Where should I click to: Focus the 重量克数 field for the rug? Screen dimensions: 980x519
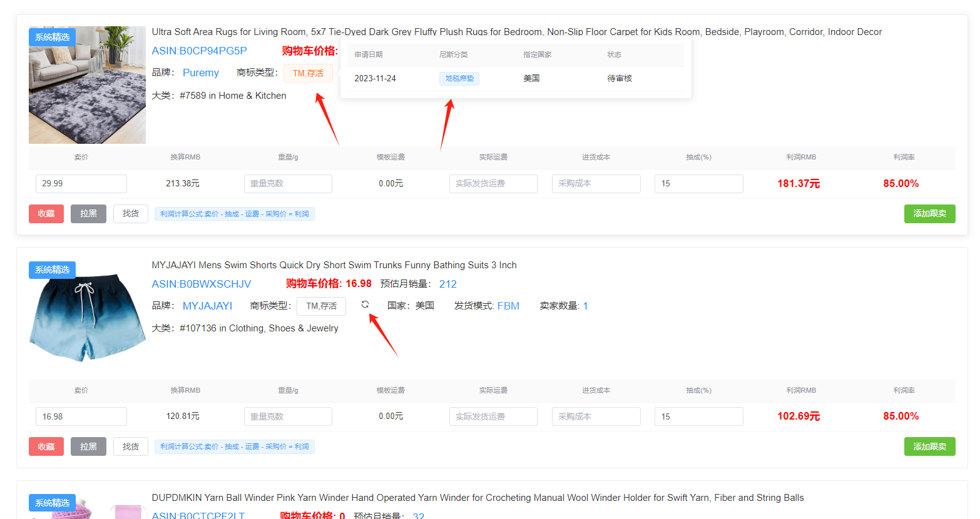[x=288, y=184]
